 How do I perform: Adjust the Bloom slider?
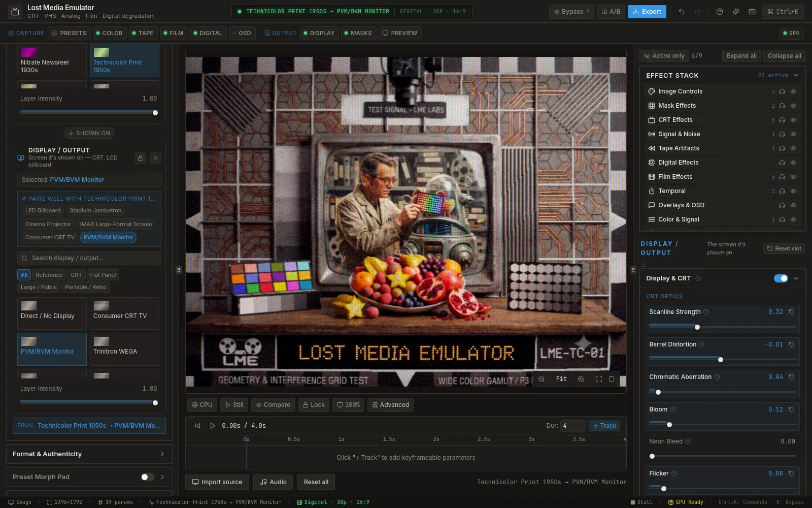[x=723, y=425]
